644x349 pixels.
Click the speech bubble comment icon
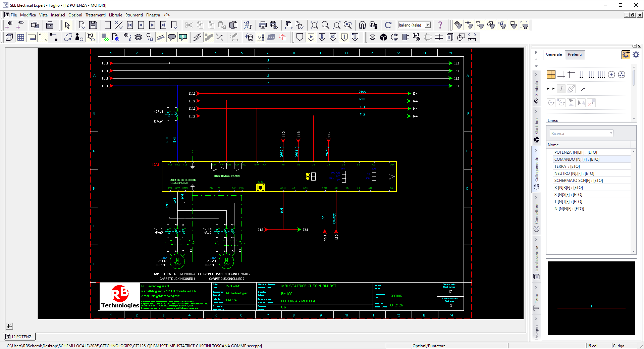[x=172, y=37]
